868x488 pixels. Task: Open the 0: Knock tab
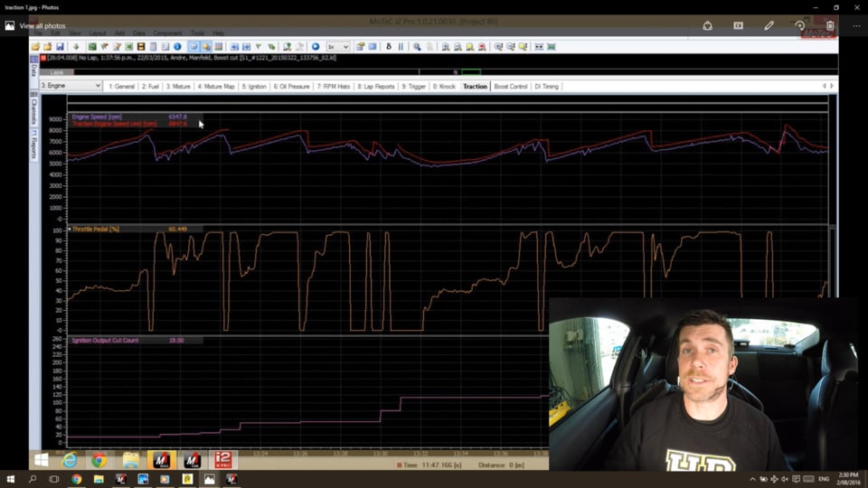tap(444, 87)
